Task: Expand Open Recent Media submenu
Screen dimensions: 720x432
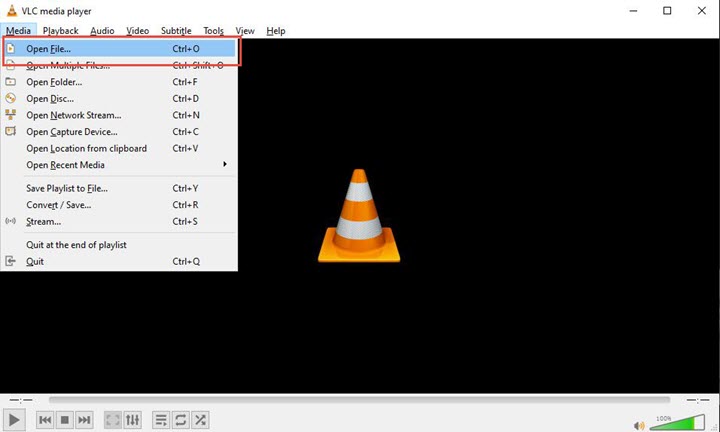Action: [119, 165]
